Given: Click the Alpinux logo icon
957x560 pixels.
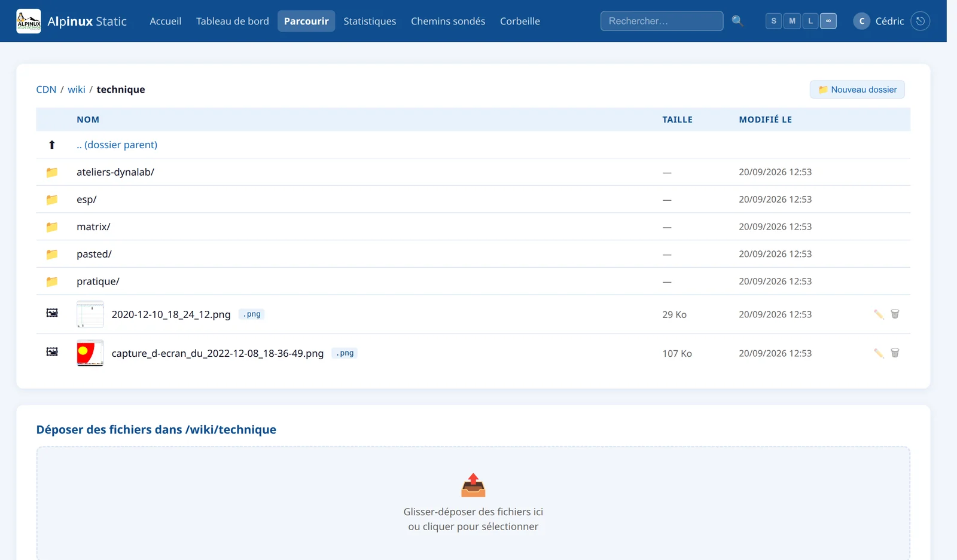Looking at the screenshot, I should coord(29,21).
